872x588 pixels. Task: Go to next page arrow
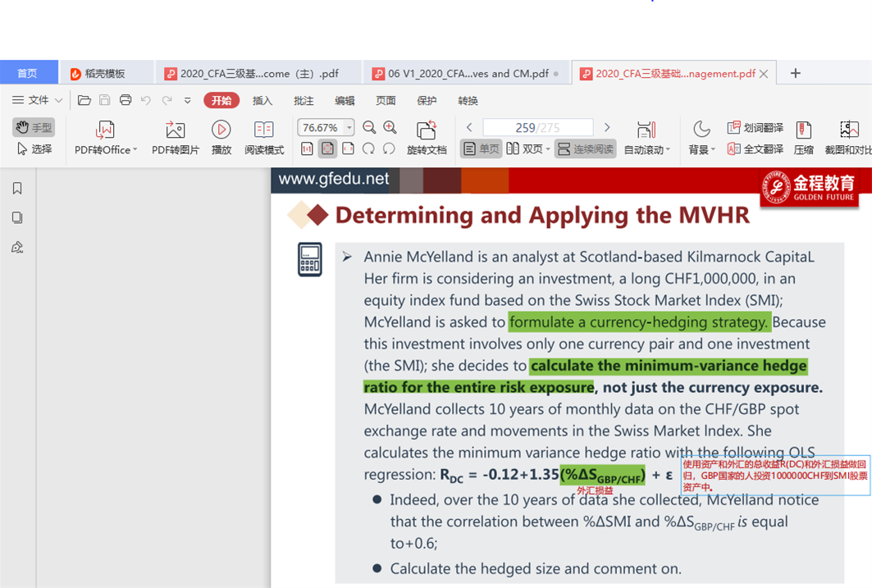(x=607, y=128)
